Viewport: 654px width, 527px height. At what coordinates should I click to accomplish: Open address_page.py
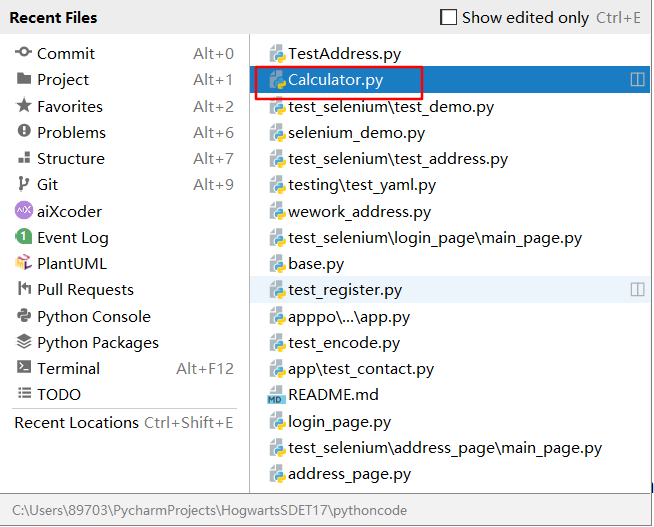coord(450,474)
